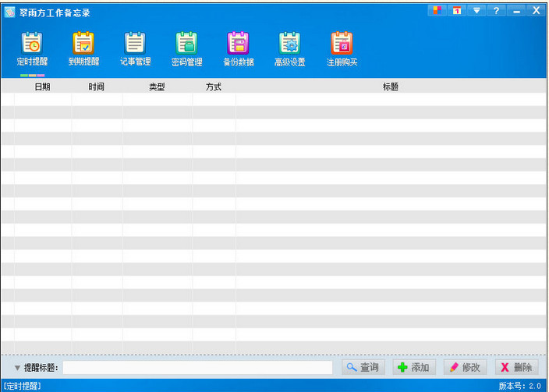The image size is (549, 392).
Task: Open the 备份数据 data backup section
Action: click(238, 49)
